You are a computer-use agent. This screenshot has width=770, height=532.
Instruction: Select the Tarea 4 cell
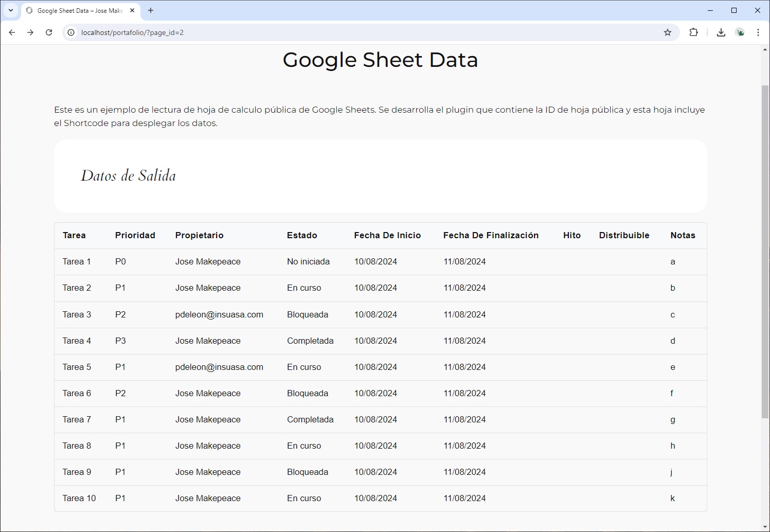pyautogui.click(x=77, y=341)
